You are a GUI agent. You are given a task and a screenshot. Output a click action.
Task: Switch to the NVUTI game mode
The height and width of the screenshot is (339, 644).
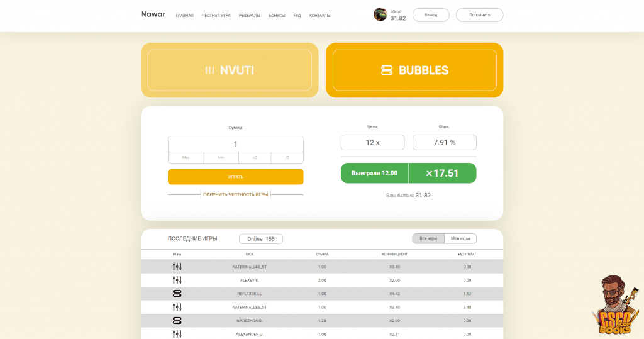tap(230, 70)
